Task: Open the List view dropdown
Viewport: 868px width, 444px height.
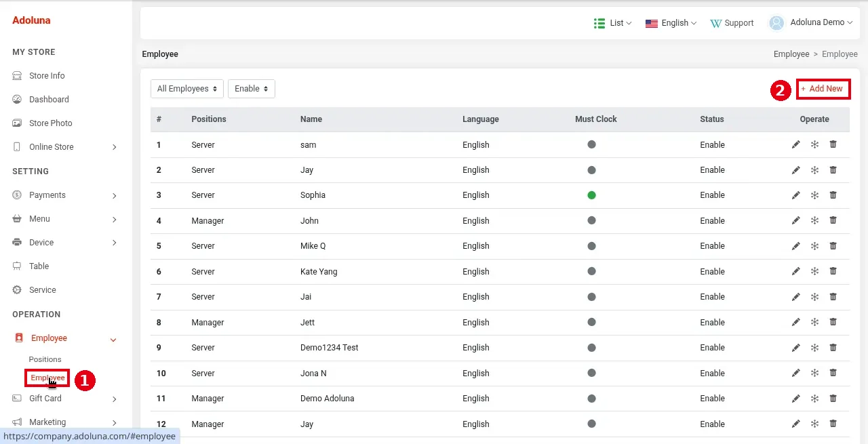Action: 612,23
